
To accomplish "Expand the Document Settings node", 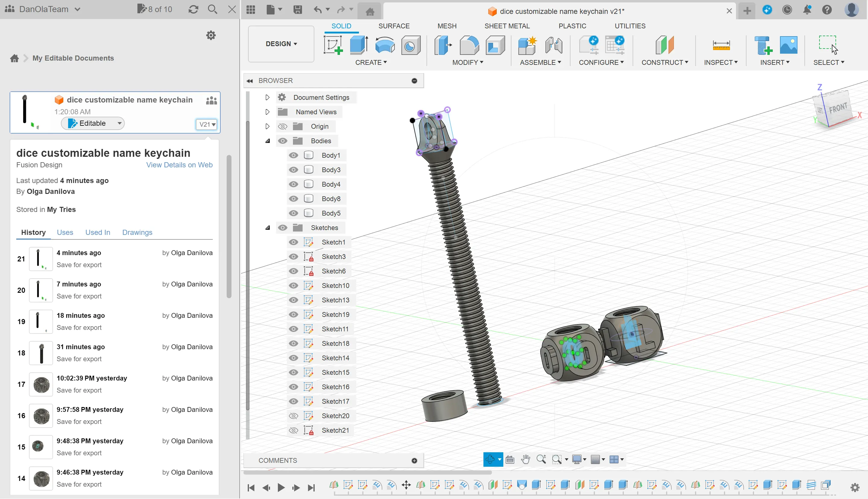I will pyautogui.click(x=268, y=97).
